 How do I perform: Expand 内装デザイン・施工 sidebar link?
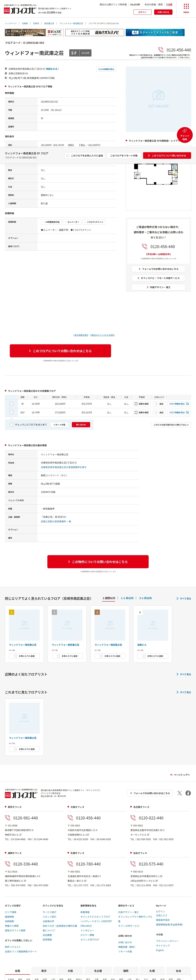(158, 287)
